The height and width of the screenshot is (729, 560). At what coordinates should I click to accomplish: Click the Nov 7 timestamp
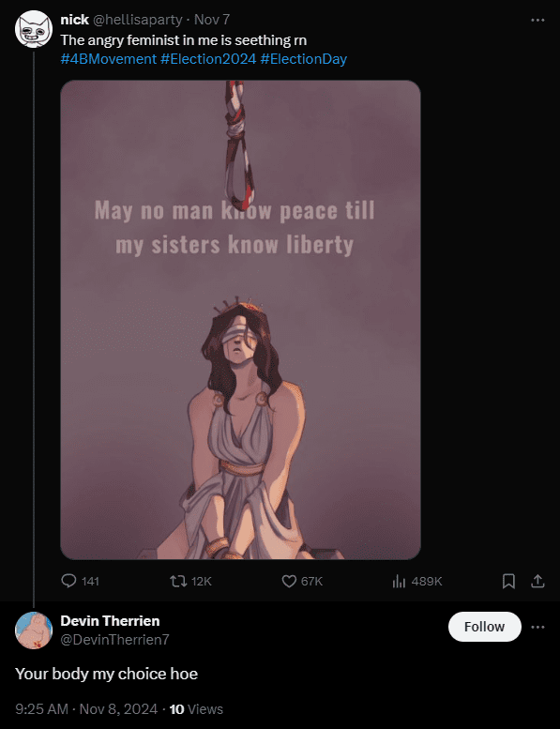coord(211,20)
